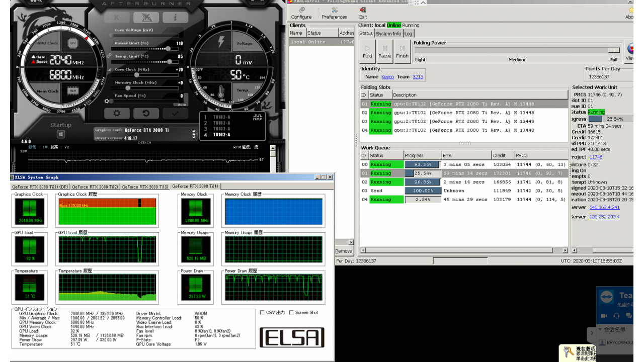Toggle Auto fan speed button

click(182, 105)
